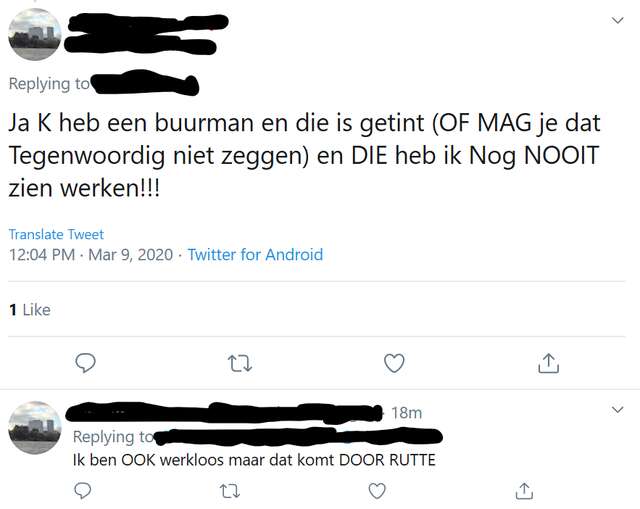Screen dimensions: 640x509
Task: View who liked via 1 Like
Action: (x=30, y=310)
